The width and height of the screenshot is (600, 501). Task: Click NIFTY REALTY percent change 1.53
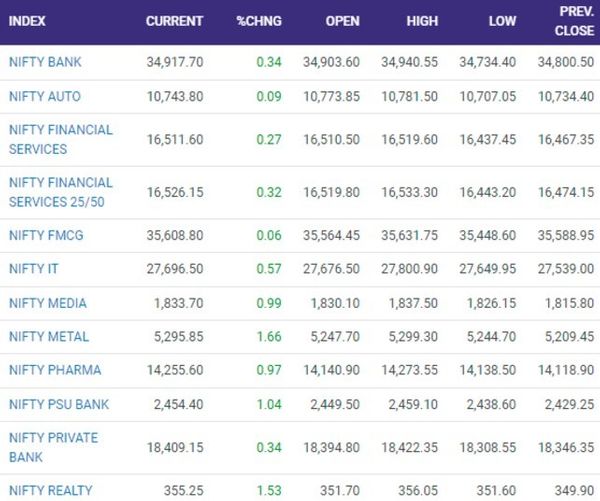[x=269, y=490]
